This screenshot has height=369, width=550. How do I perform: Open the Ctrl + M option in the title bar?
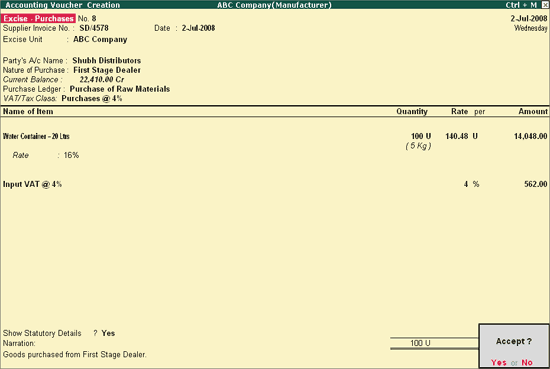(521, 5)
